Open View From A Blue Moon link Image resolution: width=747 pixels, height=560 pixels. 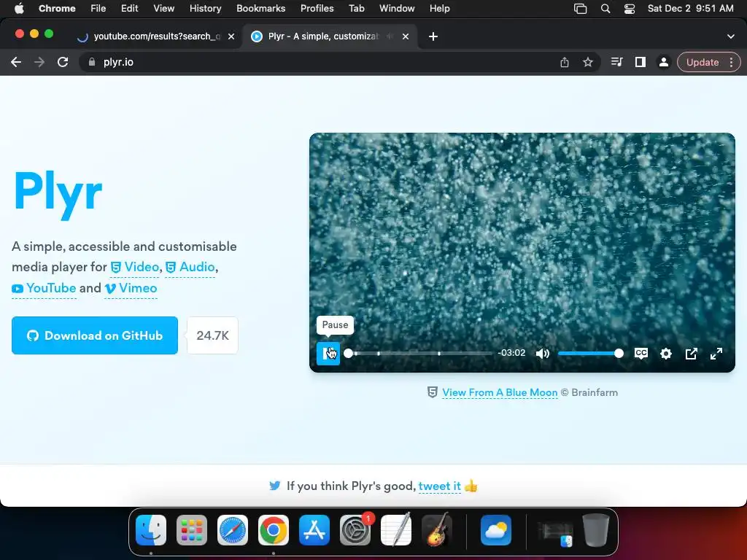click(500, 392)
